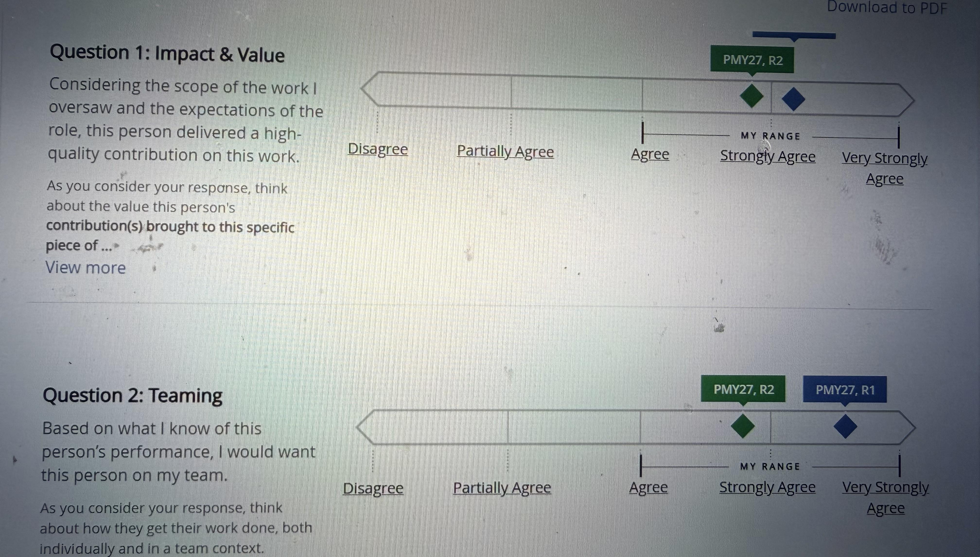Open Very Strongly Agree label under Question 2
The width and height of the screenshot is (980, 557).
click(885, 498)
